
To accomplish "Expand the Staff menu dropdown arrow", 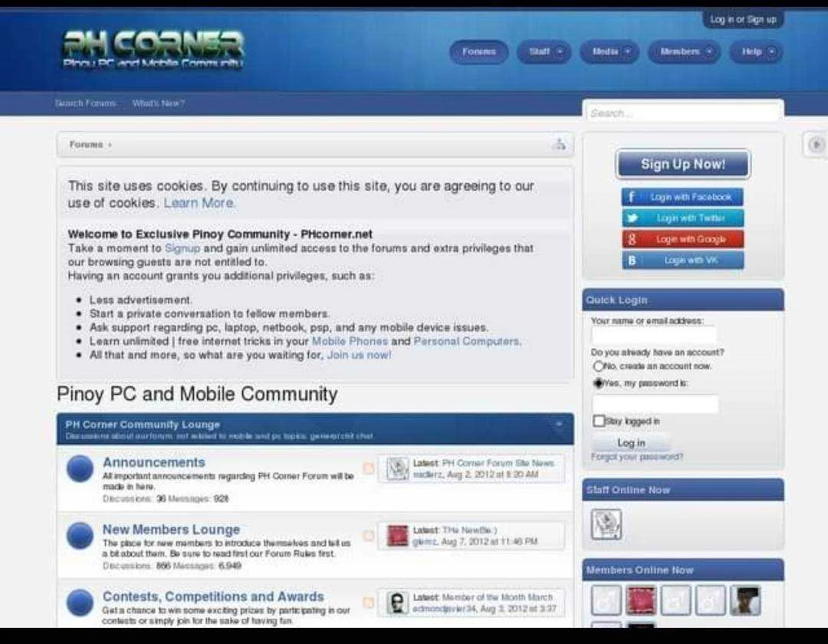I will pyautogui.click(x=560, y=51).
